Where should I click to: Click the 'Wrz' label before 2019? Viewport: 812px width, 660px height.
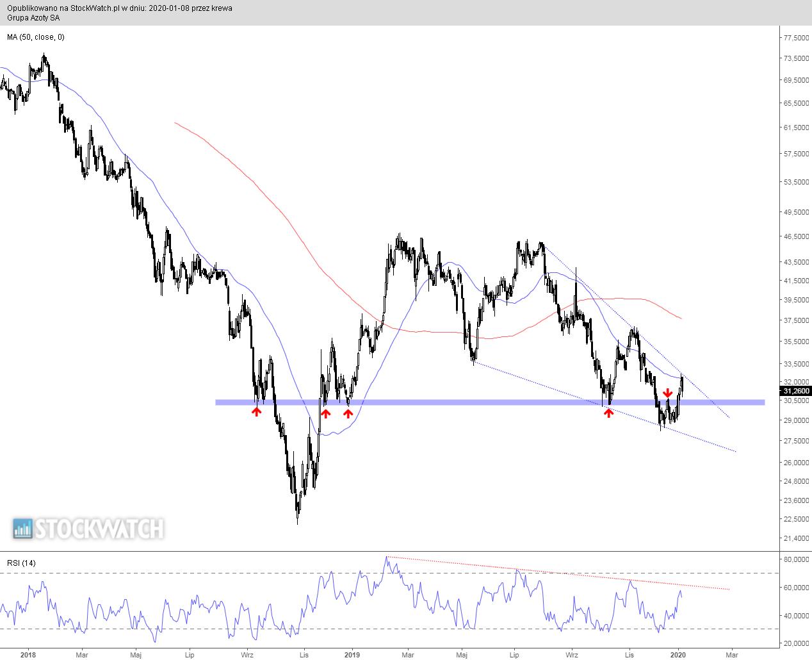click(x=248, y=655)
